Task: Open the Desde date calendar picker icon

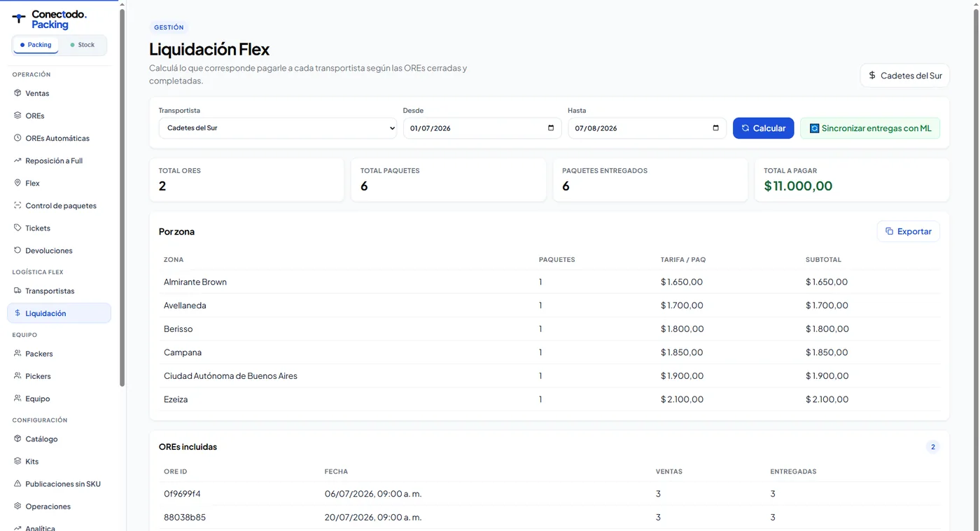Action: coord(551,128)
